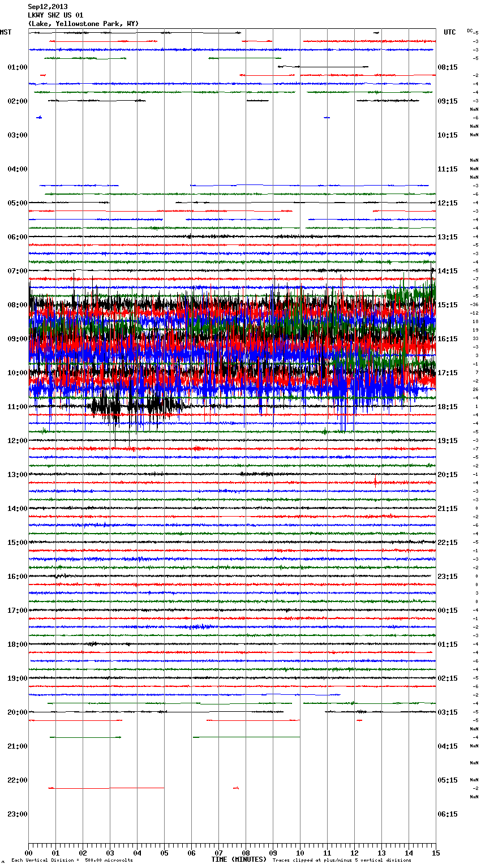
Task: Click the 05:15 UTC time label
Action: pyautogui.click(x=448, y=780)
